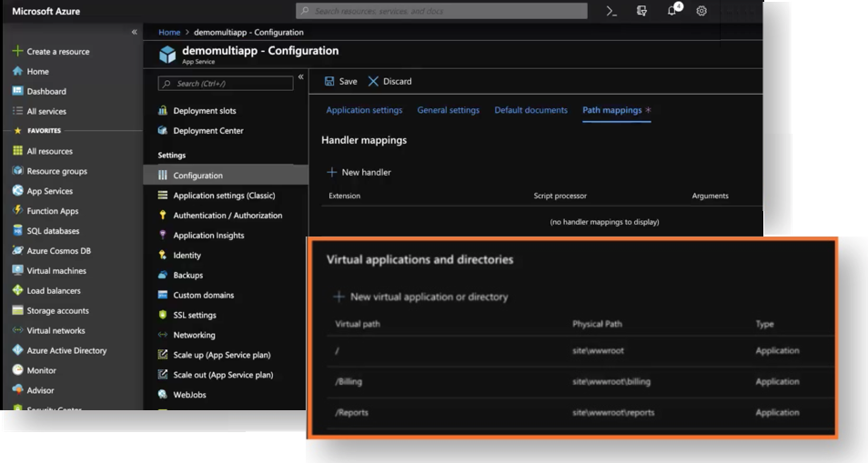Open Configuration in Settings menu
The image size is (868, 463).
point(226,176)
